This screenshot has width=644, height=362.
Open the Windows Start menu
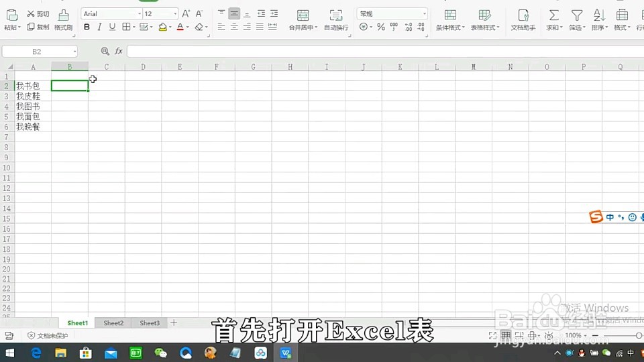pyautogui.click(x=10, y=353)
